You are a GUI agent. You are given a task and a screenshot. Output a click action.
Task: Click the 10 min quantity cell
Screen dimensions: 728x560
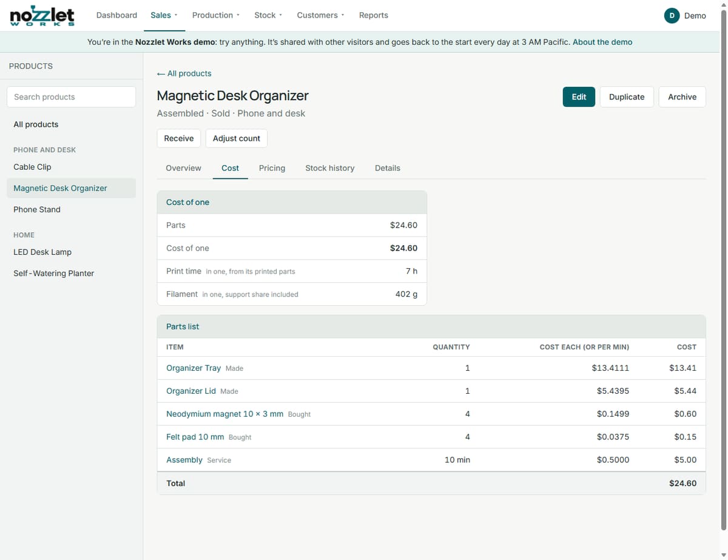457,460
